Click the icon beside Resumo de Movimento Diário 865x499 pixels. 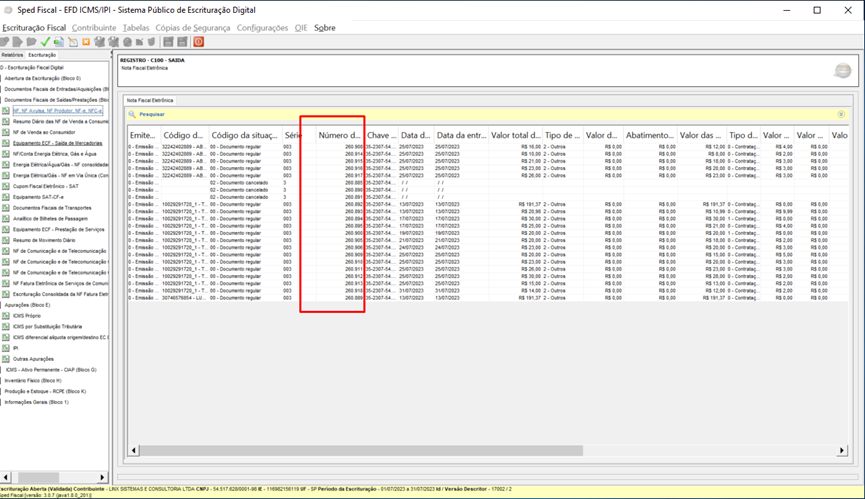(x=6, y=240)
